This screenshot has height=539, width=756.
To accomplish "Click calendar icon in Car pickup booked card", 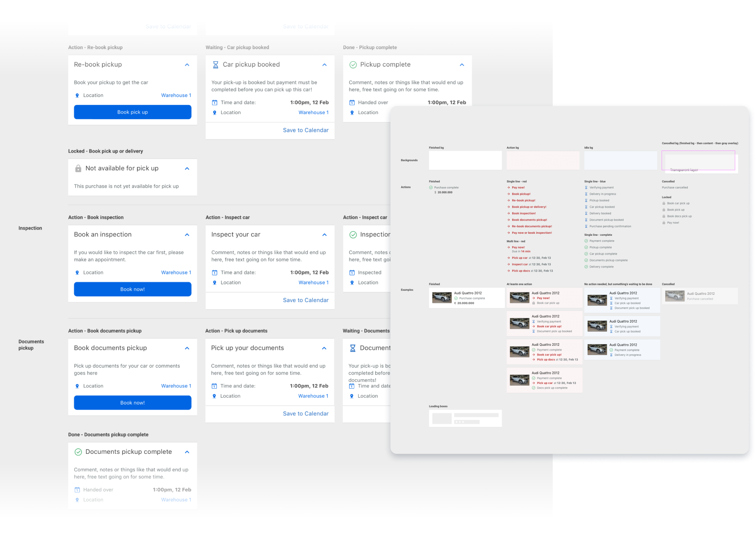I will 215,102.
